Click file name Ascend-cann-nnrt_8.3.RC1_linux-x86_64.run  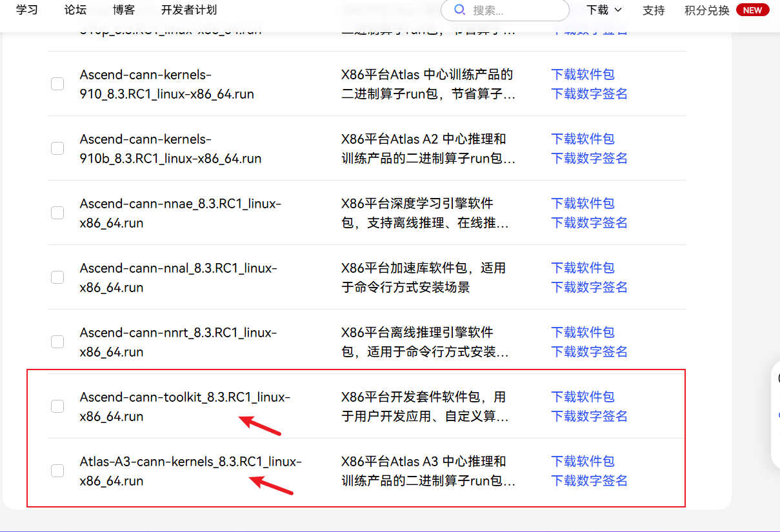point(179,342)
